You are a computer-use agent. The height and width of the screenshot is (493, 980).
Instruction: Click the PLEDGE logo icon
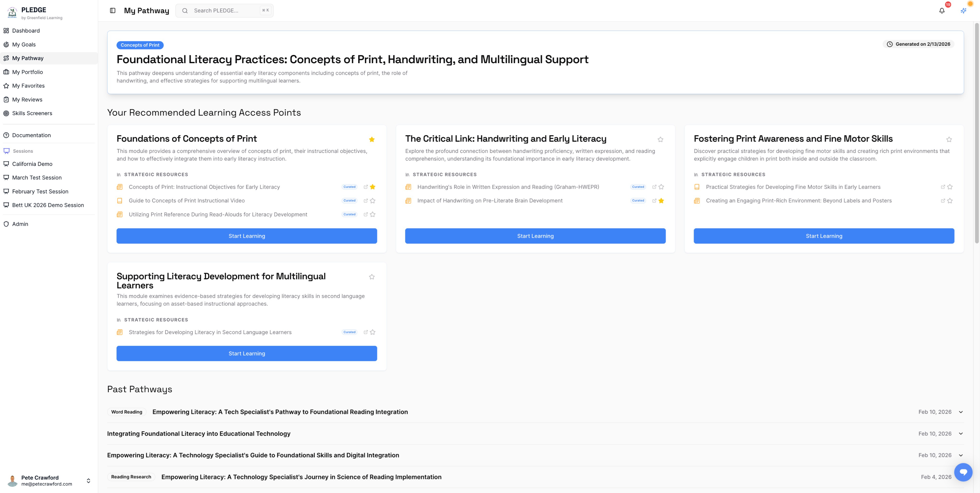click(12, 13)
